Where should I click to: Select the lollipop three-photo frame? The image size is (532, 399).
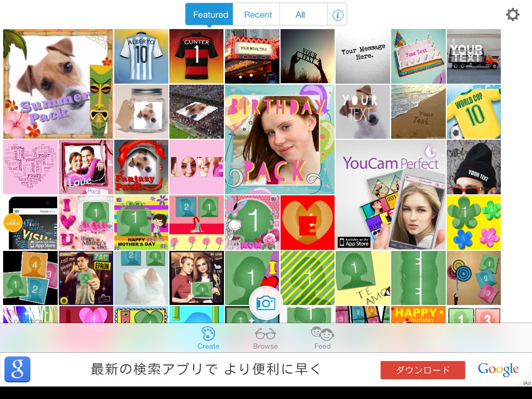[x=474, y=278]
